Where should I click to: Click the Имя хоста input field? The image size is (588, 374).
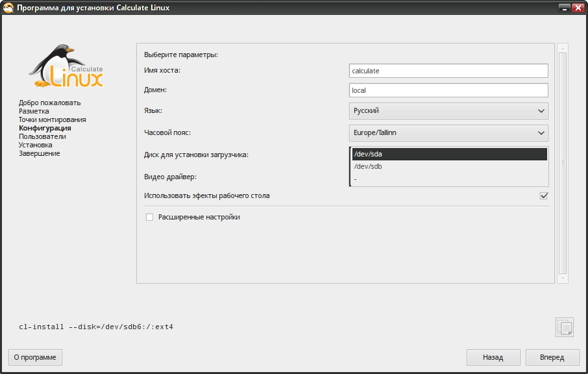[x=448, y=71]
